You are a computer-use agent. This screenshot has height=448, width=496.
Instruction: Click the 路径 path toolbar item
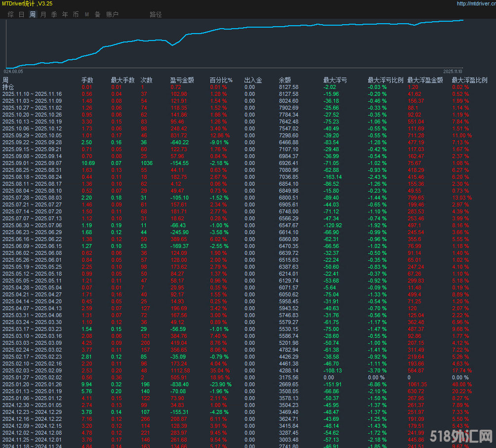155,14
